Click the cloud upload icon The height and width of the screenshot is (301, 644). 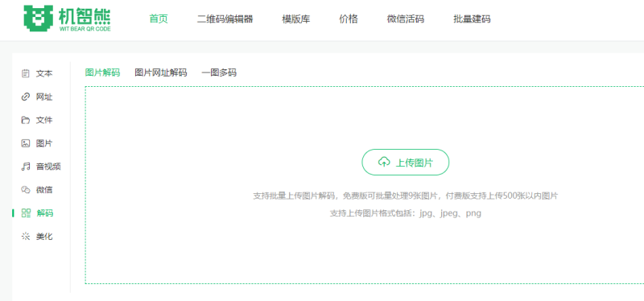384,163
